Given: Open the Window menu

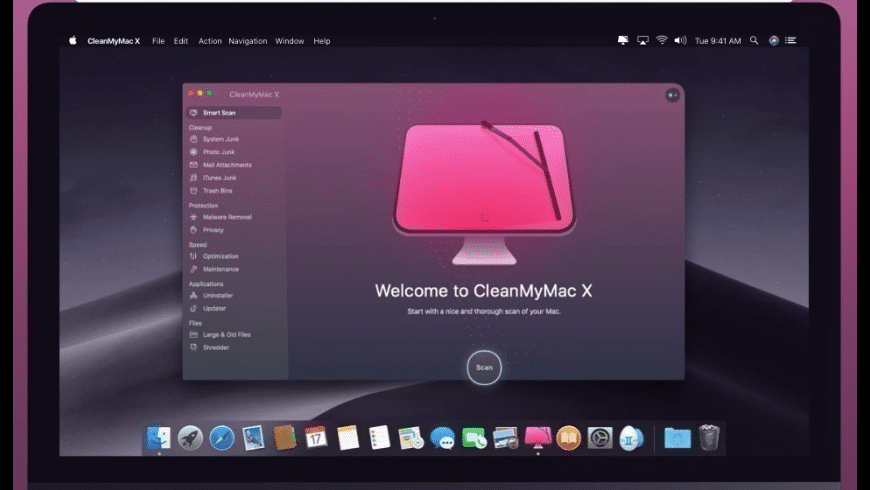Looking at the screenshot, I should click(x=290, y=41).
